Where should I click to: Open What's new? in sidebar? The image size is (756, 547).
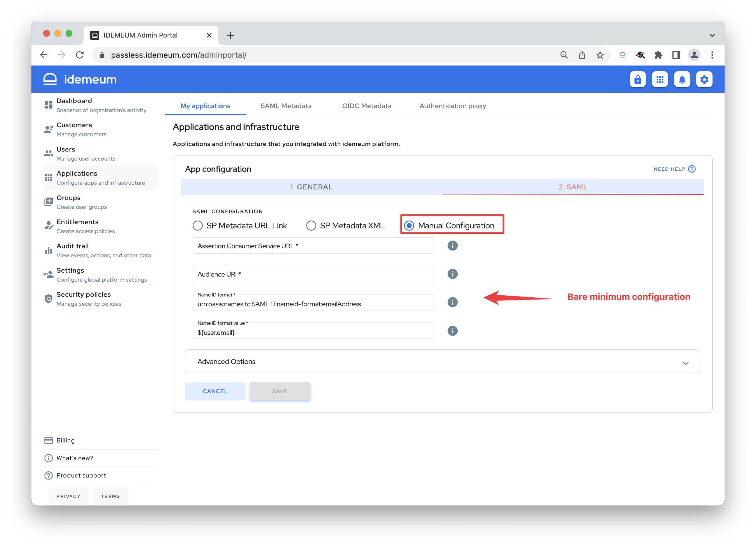coord(100,458)
